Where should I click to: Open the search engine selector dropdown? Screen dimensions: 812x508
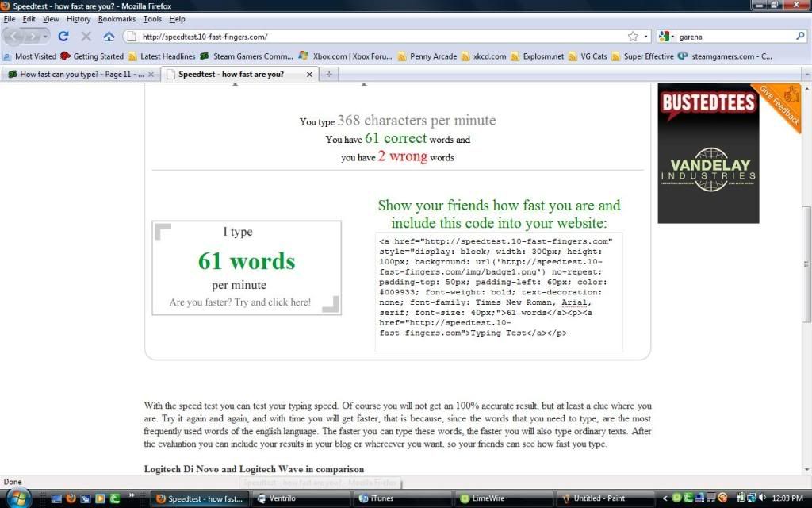(x=666, y=37)
